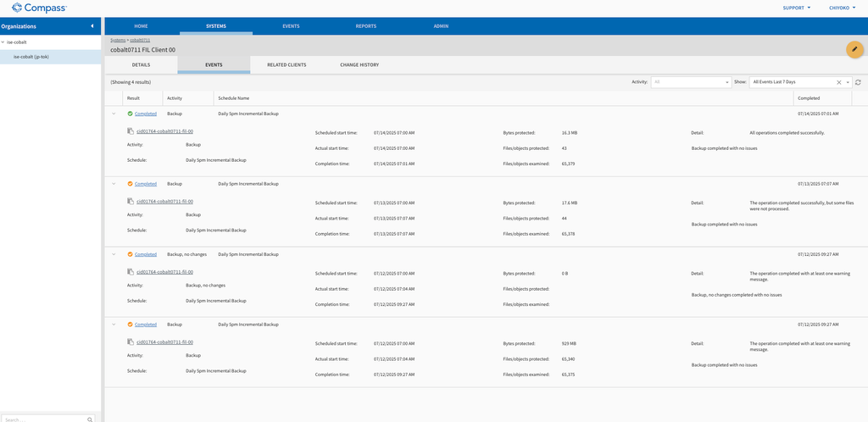868x422 pixels.
Task: Click the 07/13/2025 07:07 AM completed time
Action: (818, 184)
